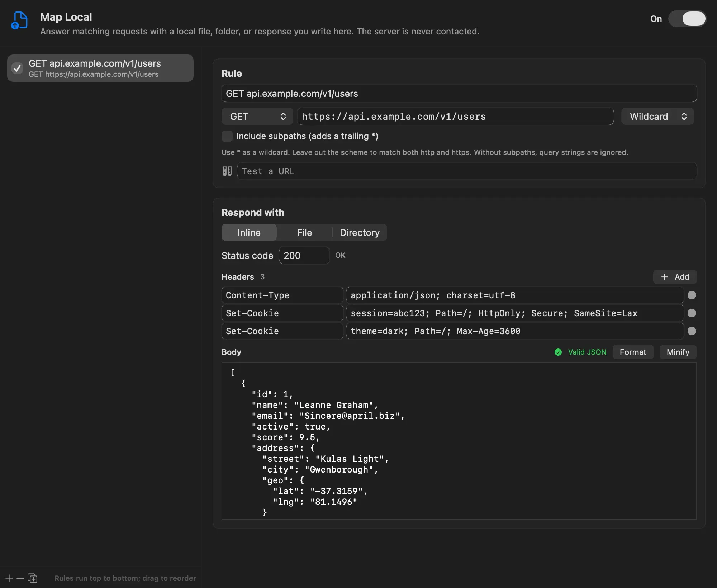
Task: Click the session=abc123 cookie value field
Action: click(x=515, y=313)
